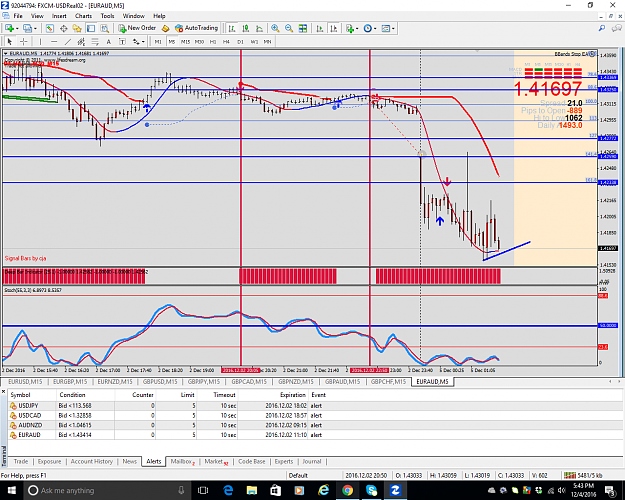
Task: Open Chrome from the Windows taskbar
Action: [x=347, y=490]
